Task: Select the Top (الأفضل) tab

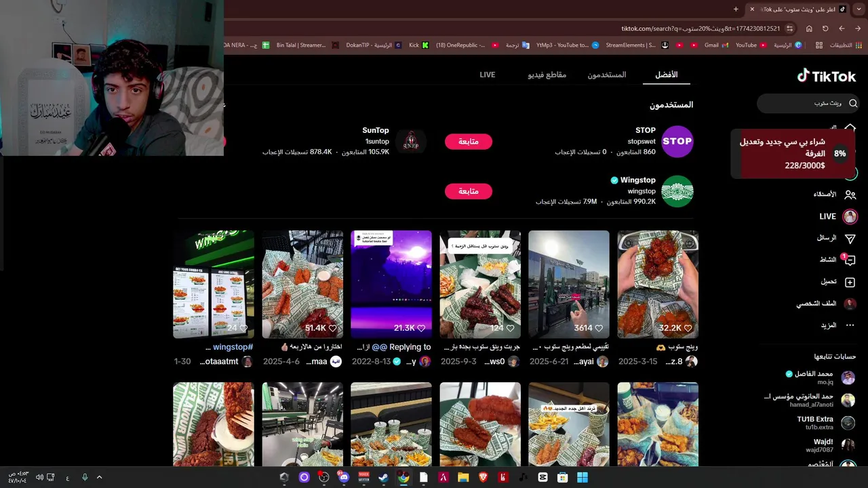Action: click(667, 75)
